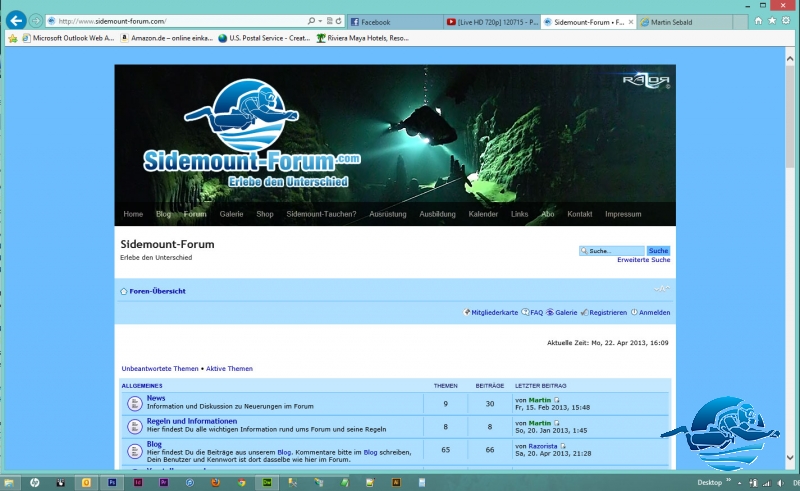The width and height of the screenshot is (800, 491).
Task: Open Razorista's profile link in Blog row
Action: [542, 446]
